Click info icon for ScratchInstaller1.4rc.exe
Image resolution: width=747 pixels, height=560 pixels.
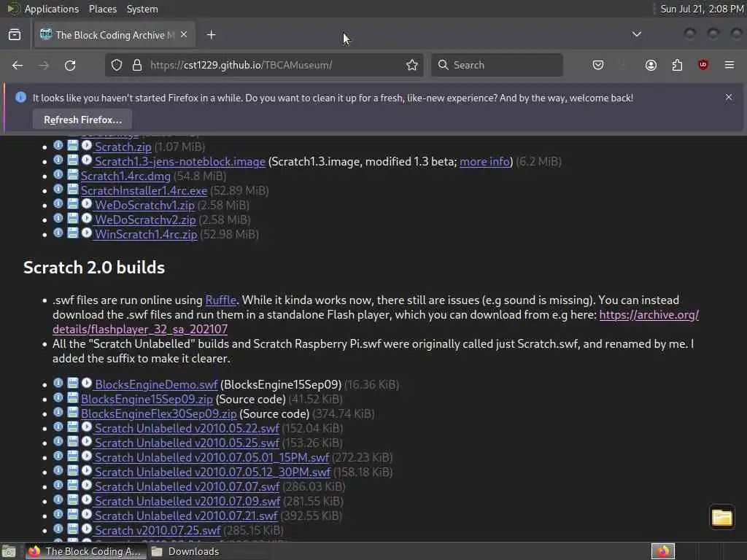tap(58, 189)
